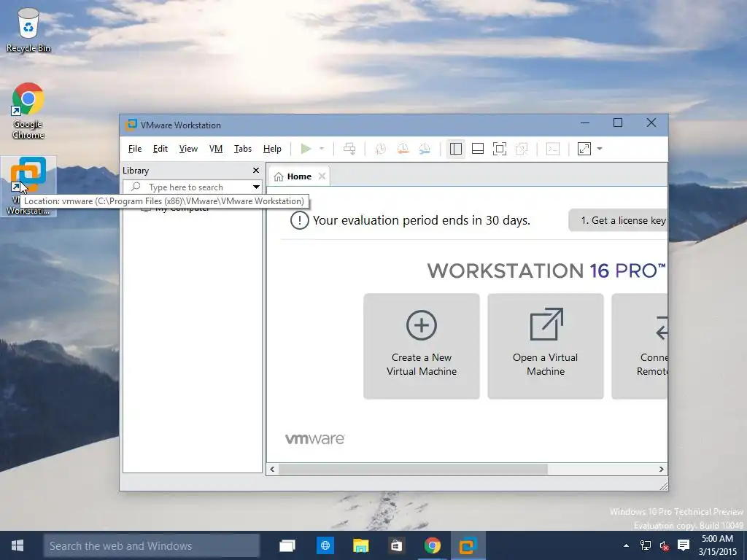Viewport: 747px width, 560px height.
Task: Click the taskbar clock showing 5:00 AM
Action: (x=718, y=545)
